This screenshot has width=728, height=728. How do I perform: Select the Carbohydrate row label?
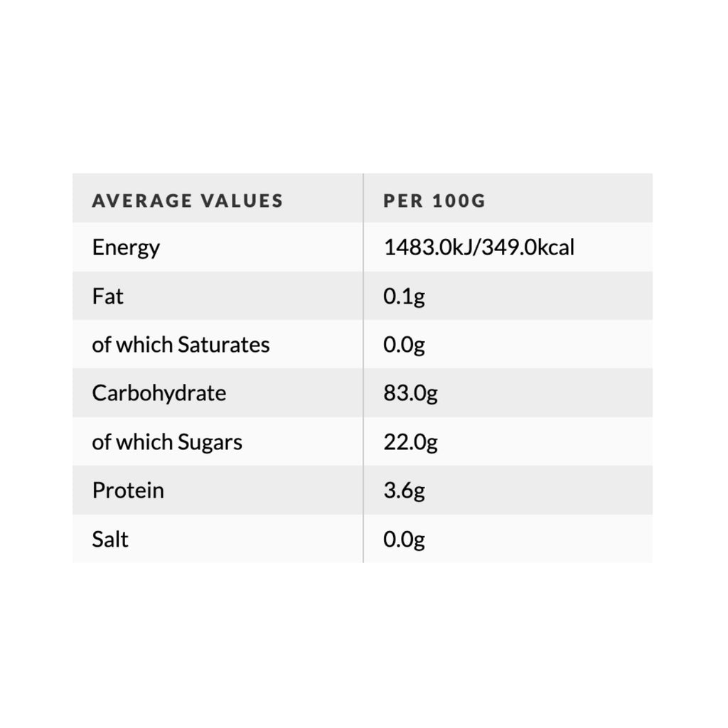tap(159, 393)
